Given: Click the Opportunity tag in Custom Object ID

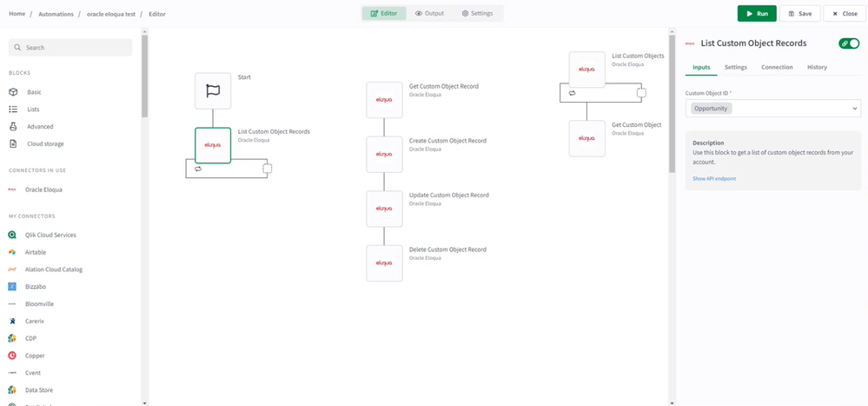Looking at the screenshot, I should click(x=712, y=109).
